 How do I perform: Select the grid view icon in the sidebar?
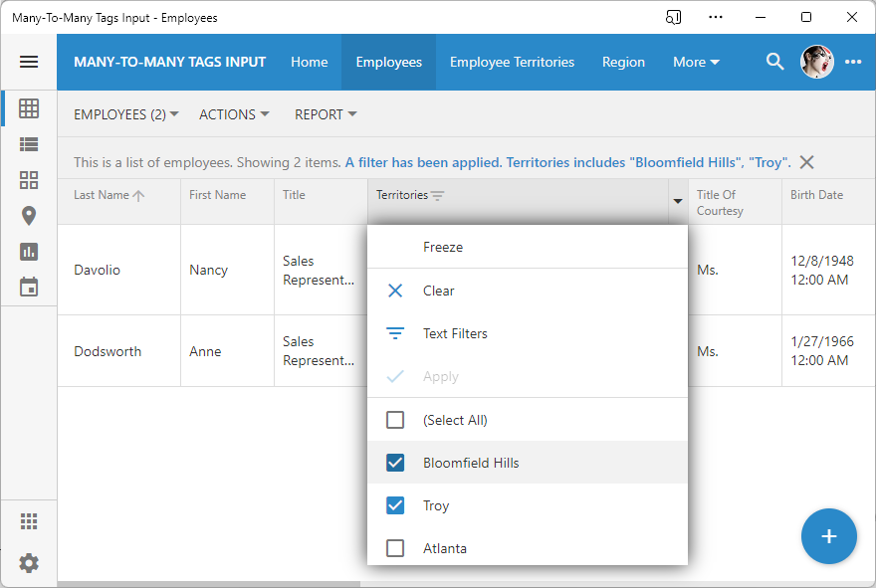pos(28,108)
